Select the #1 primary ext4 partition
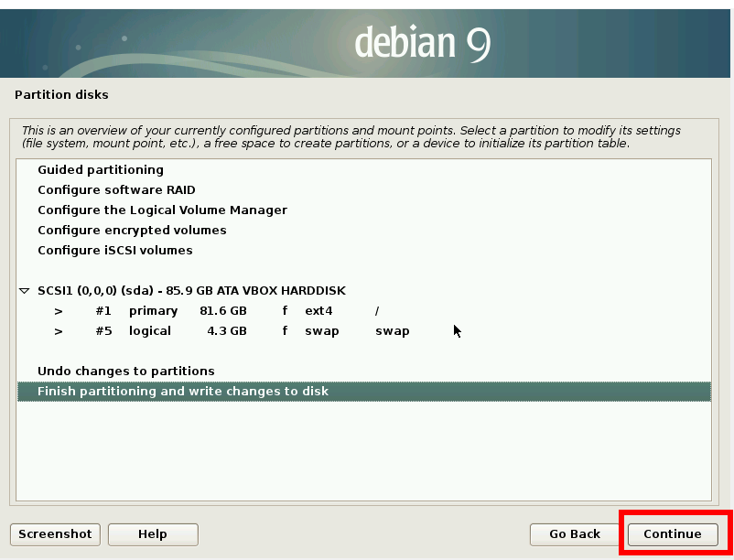Image resolution: width=734 pixels, height=560 pixels. (x=364, y=310)
